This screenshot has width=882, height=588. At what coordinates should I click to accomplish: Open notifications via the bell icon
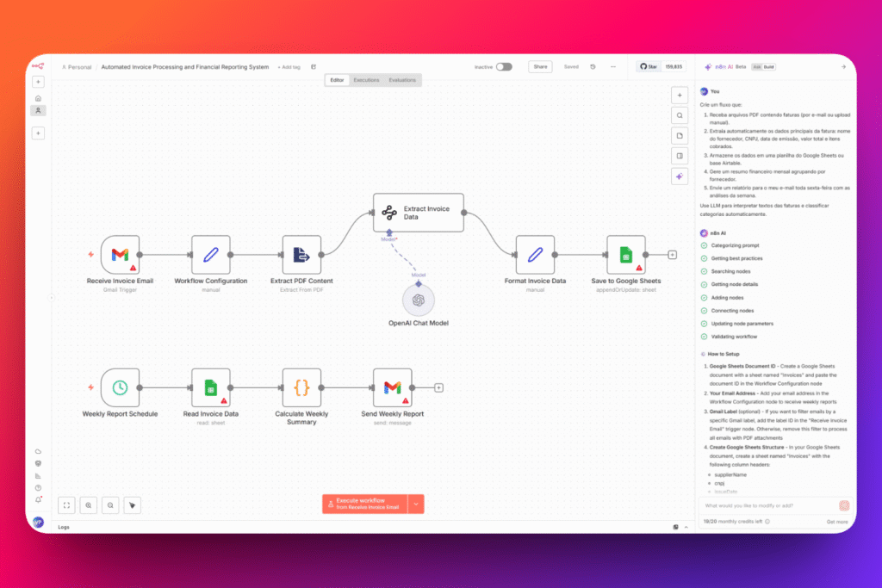click(x=38, y=498)
